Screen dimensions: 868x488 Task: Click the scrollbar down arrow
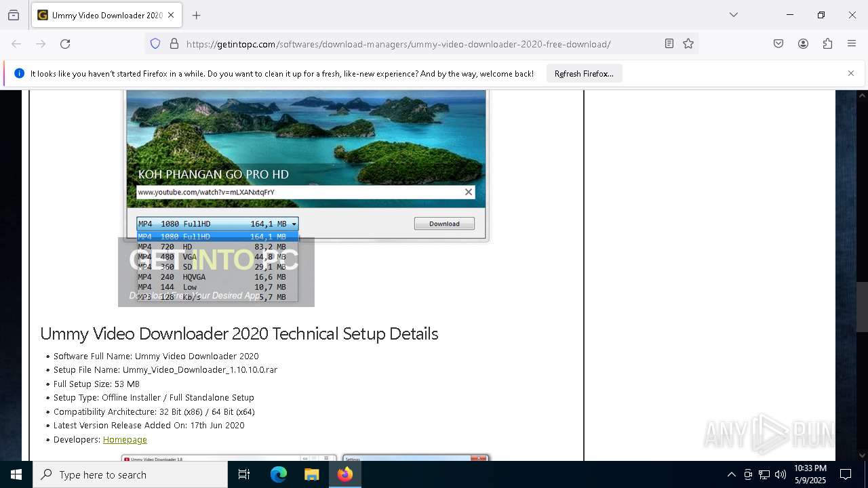point(862,455)
